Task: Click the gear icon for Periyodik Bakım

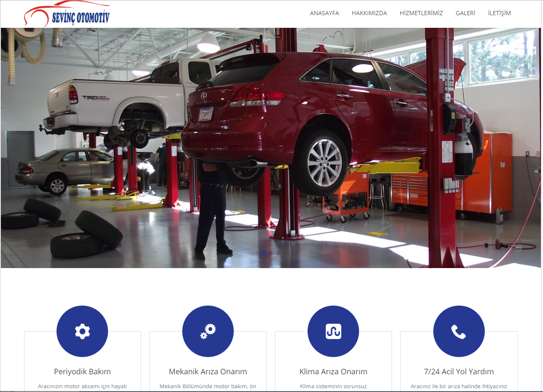Action: coord(82,331)
